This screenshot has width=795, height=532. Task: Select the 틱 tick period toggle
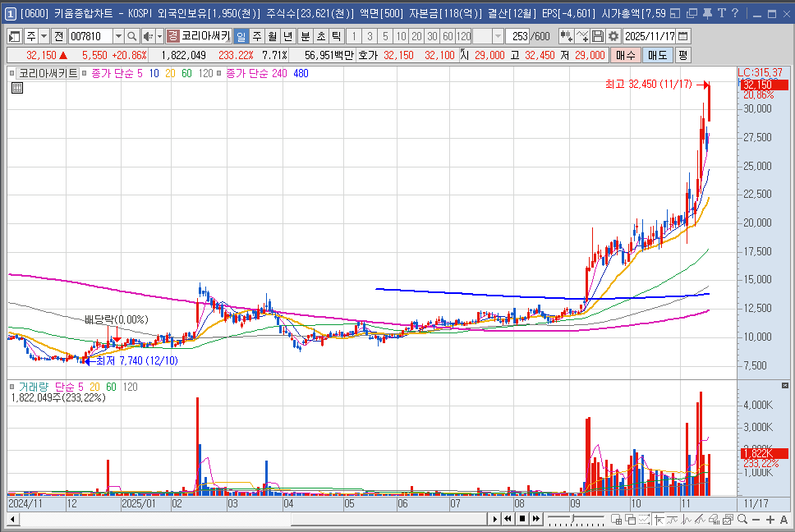coord(336,36)
